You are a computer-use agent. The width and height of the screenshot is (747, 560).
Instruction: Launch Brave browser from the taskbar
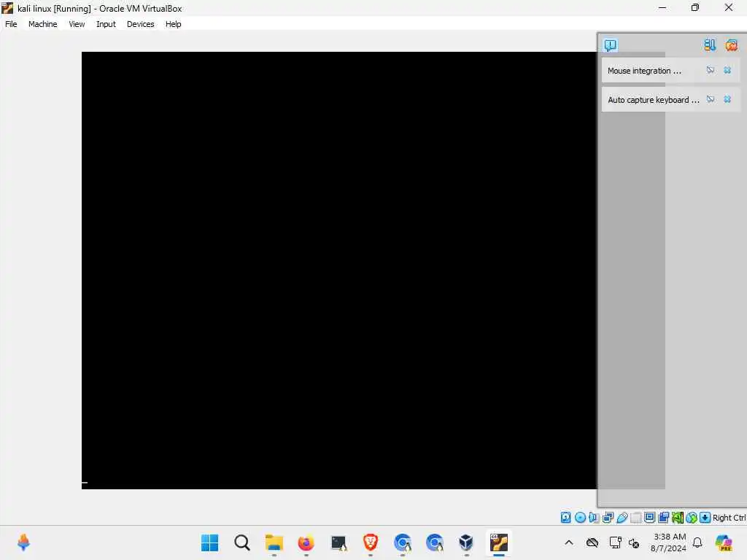click(370, 542)
